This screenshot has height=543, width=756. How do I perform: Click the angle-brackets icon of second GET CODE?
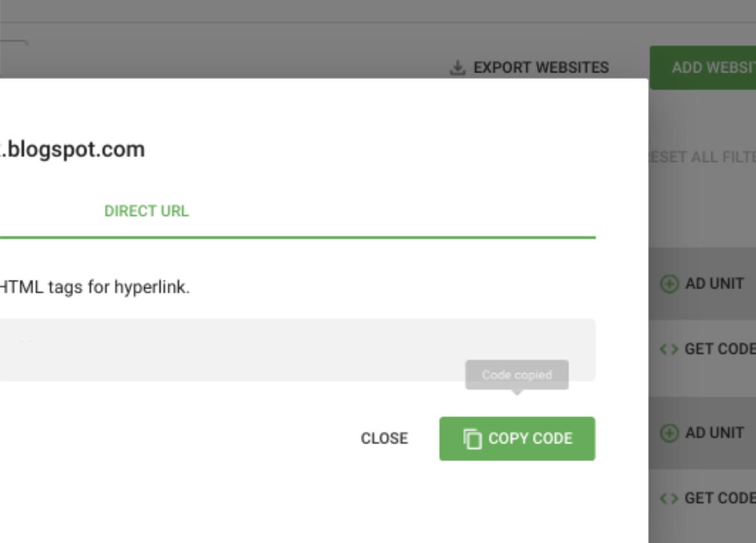[669, 498]
